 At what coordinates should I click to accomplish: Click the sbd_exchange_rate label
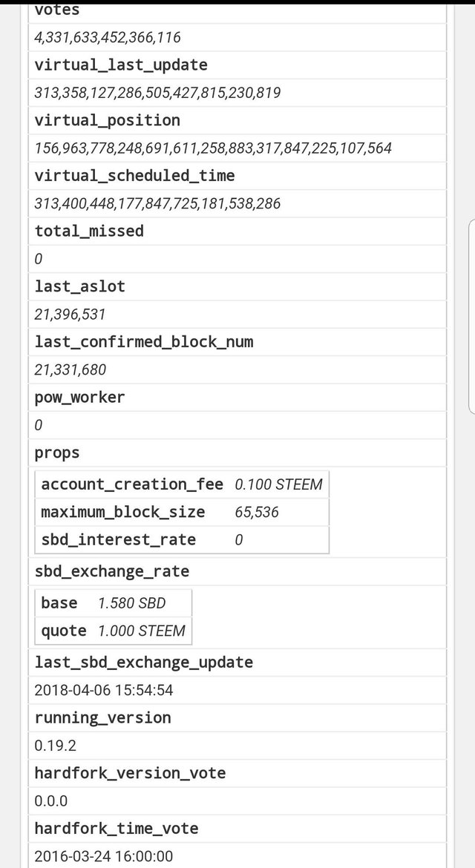coord(112,571)
